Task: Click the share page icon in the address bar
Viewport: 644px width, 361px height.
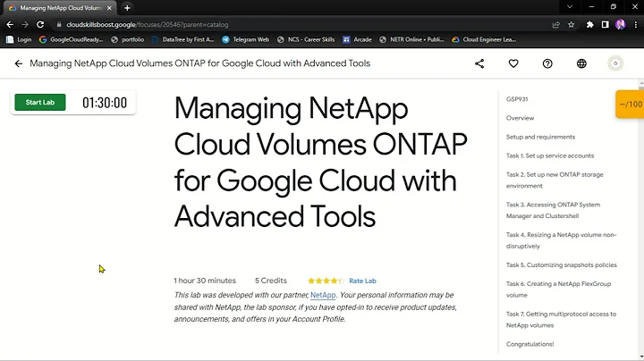Action: pos(556,25)
